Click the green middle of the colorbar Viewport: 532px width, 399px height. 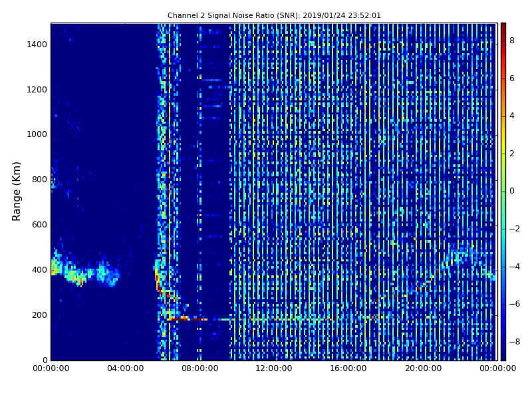(x=503, y=192)
